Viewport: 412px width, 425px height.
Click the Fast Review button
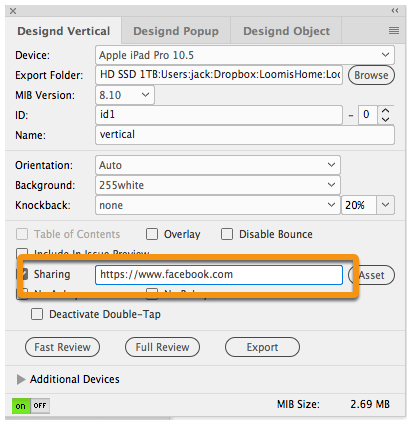62,347
